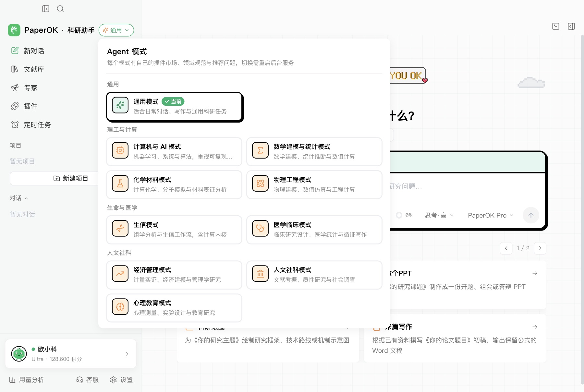Click the trend chart icon of 经济管理模式
The image size is (584, 392).
(120, 274)
